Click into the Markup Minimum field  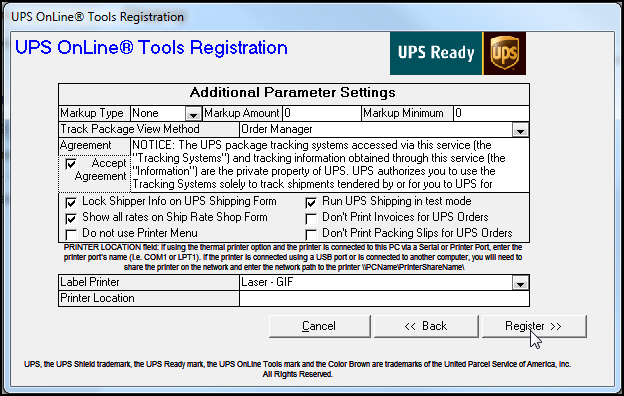point(491,113)
